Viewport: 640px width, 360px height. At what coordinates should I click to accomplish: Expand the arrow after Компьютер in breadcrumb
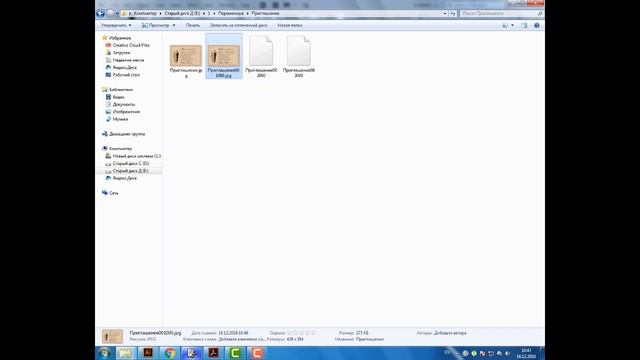coord(160,13)
